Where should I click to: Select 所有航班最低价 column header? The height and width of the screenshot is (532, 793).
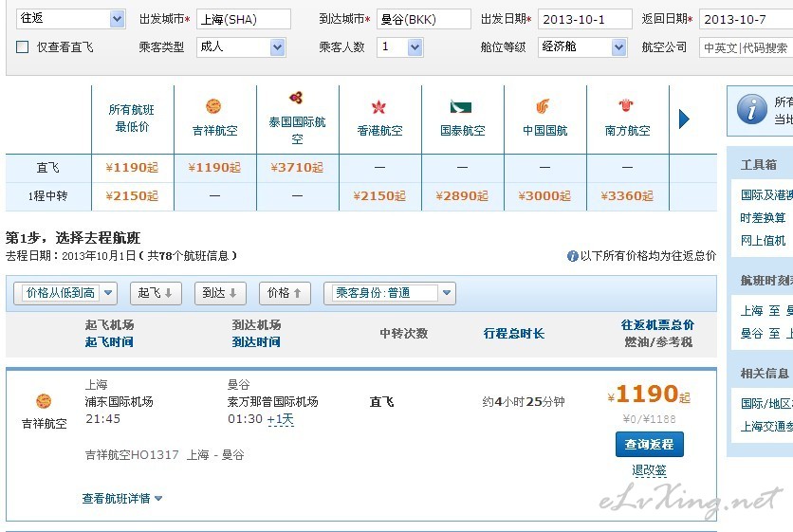pyautogui.click(x=132, y=119)
